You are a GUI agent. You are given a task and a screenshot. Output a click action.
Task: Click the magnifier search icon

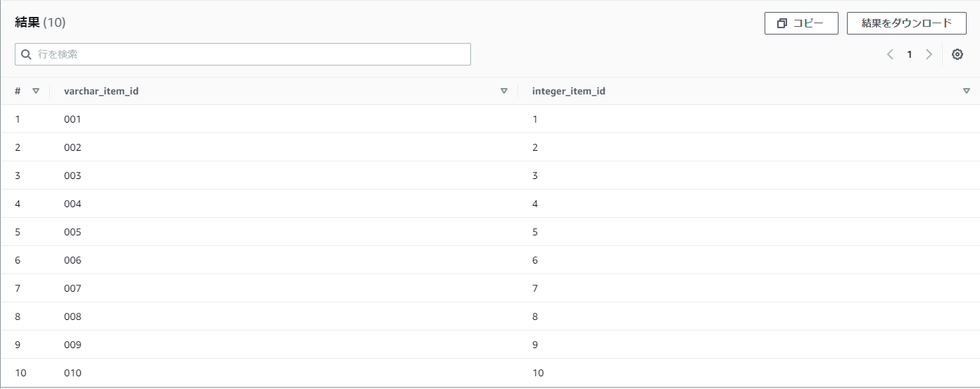[x=27, y=54]
